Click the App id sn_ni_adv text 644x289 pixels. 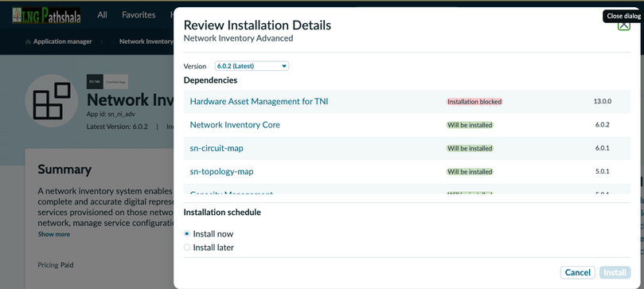[111, 114]
